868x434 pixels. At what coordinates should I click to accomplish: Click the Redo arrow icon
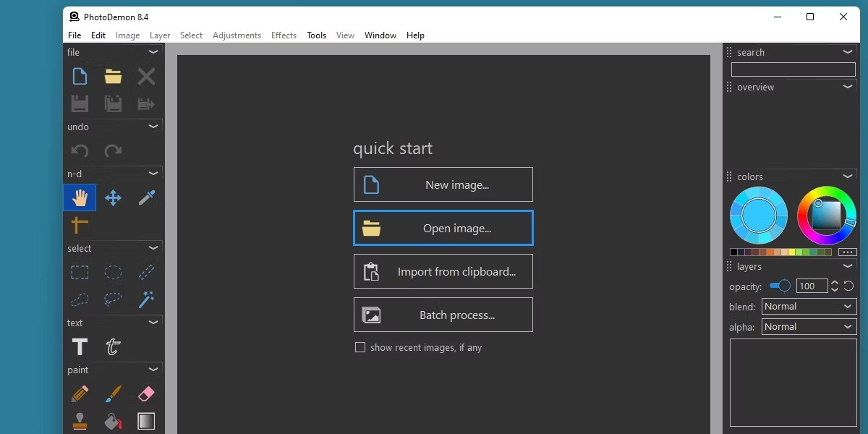(x=113, y=150)
